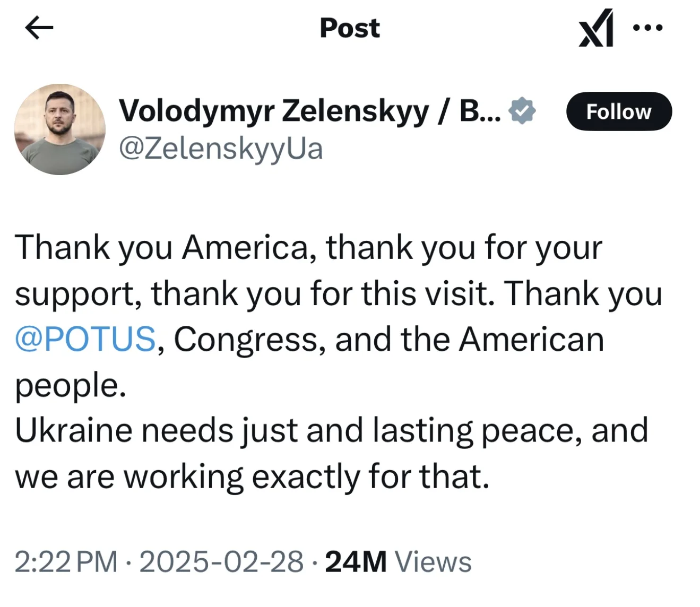Click the blue verified badge
Viewport: 700px width, 607px height.
522,111
